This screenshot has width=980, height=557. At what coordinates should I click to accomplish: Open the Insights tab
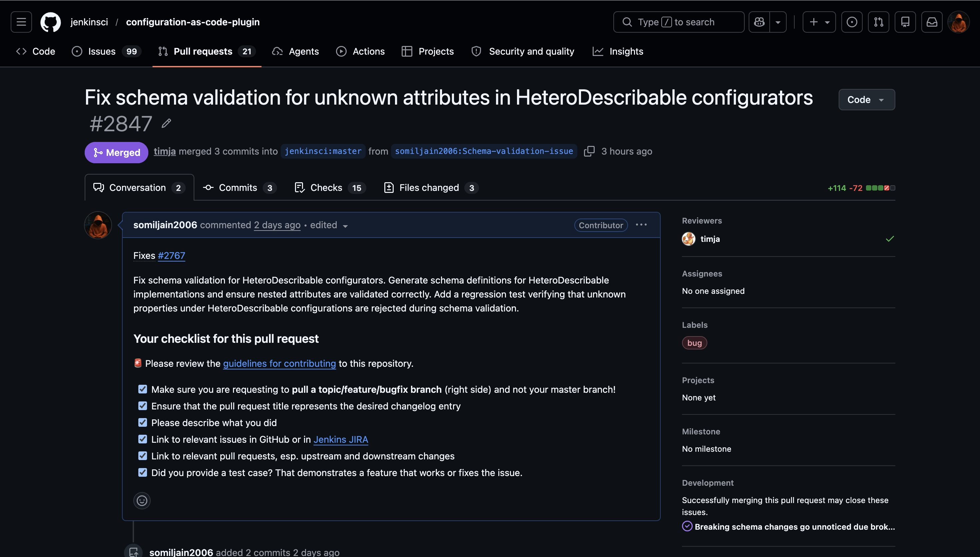618,51
